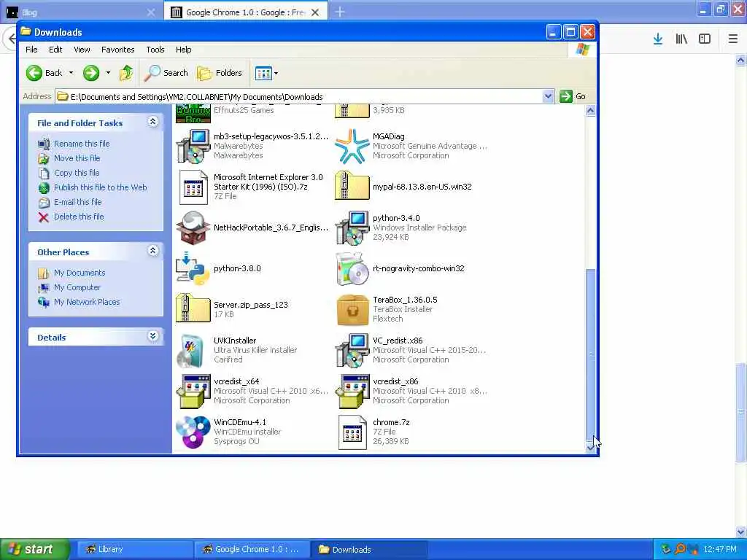
Task: Select the NetHackPortable file icon
Action: [193, 227]
